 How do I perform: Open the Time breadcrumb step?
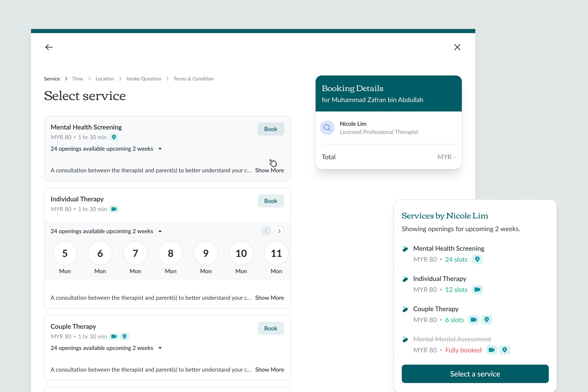[x=77, y=79]
